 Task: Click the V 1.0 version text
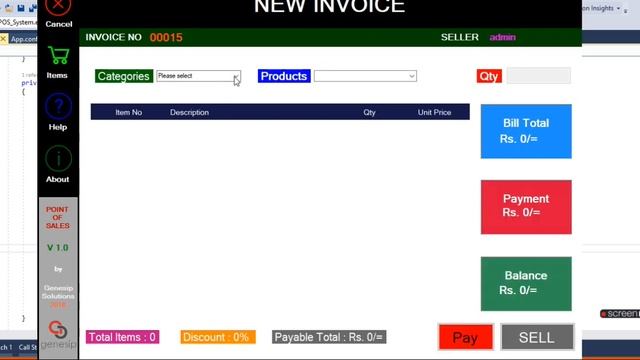[x=58, y=248]
